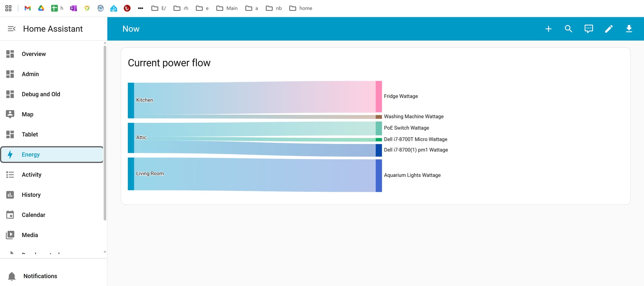Open the search magnifier icon
This screenshot has width=644, height=286.
[x=568, y=29]
